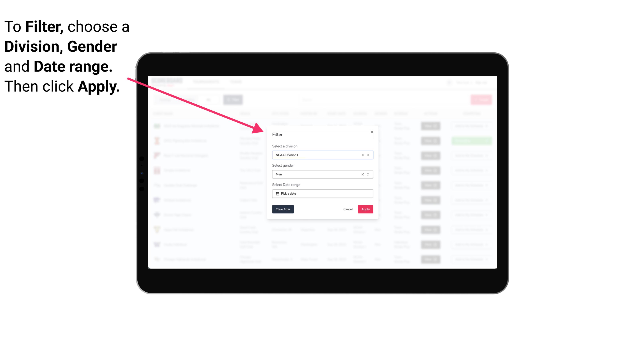Screen dimensions: 644x346
Task: Click the Filter dialog title bar
Action: tap(322, 134)
